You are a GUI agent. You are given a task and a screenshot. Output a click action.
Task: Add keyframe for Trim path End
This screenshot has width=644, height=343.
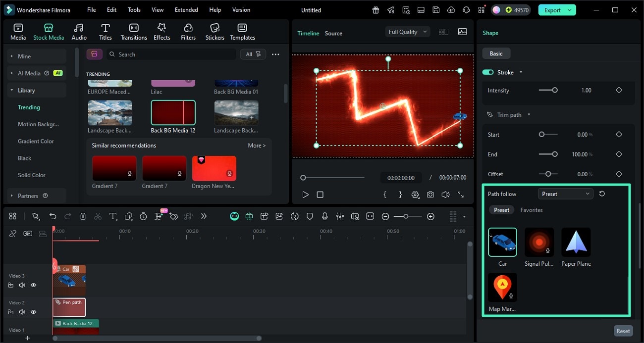[x=619, y=154]
